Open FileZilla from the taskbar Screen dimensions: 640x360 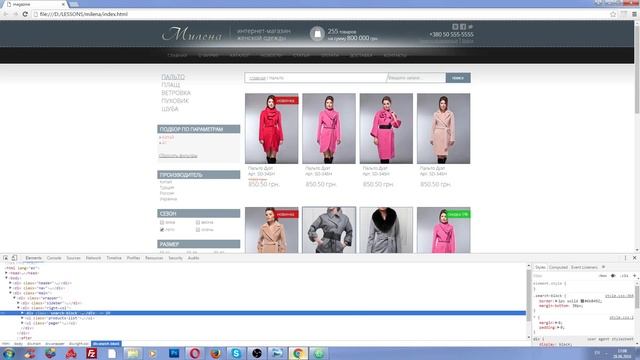[x=91, y=353]
